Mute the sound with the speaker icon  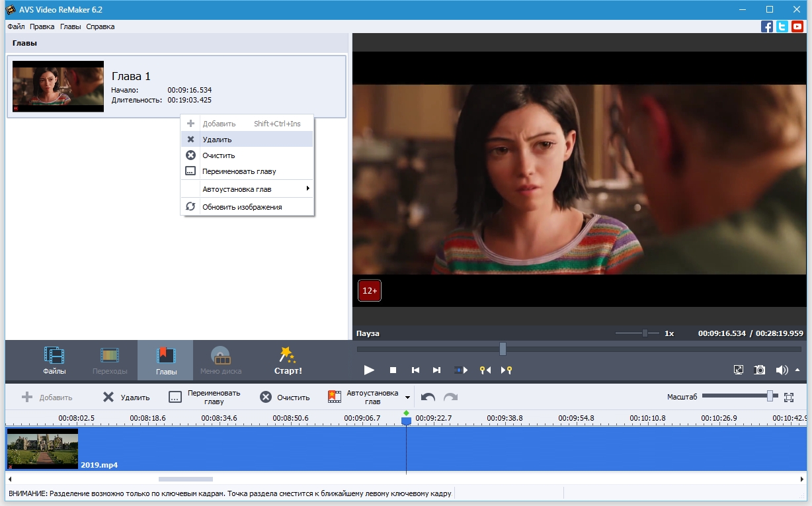(782, 370)
